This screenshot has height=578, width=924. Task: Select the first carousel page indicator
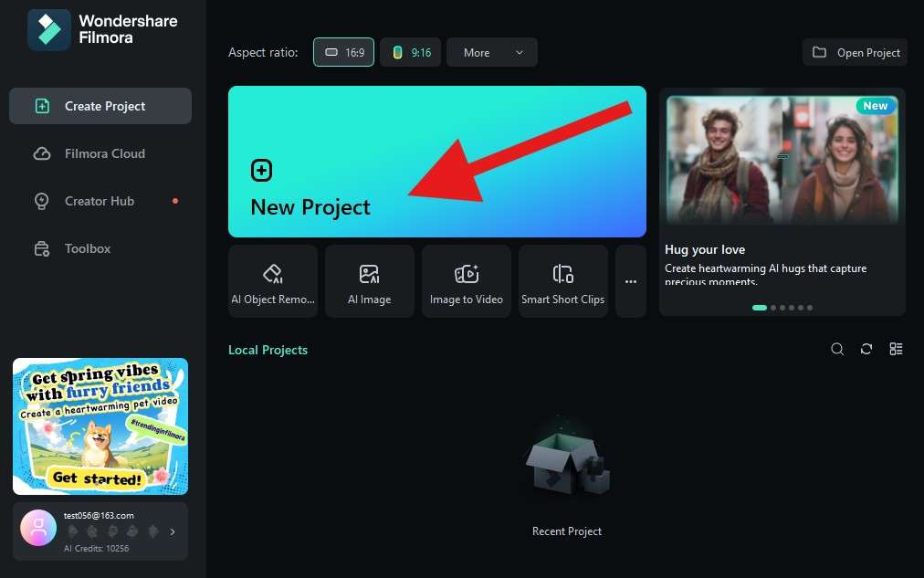pos(760,308)
